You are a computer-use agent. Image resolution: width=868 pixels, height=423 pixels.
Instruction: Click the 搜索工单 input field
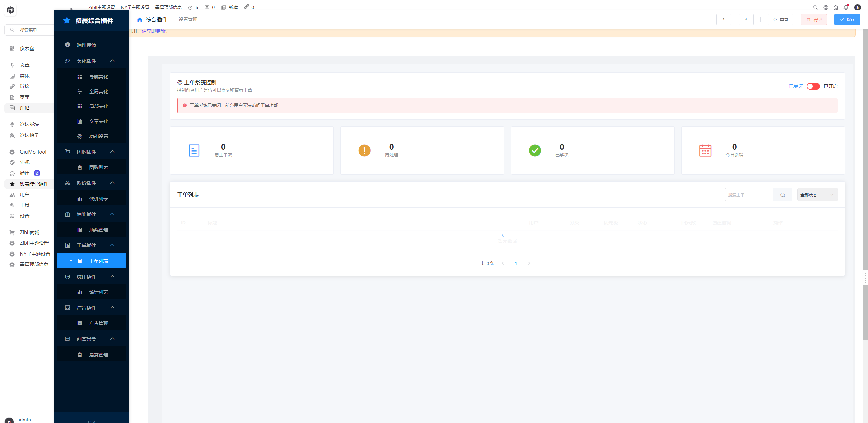pos(749,195)
